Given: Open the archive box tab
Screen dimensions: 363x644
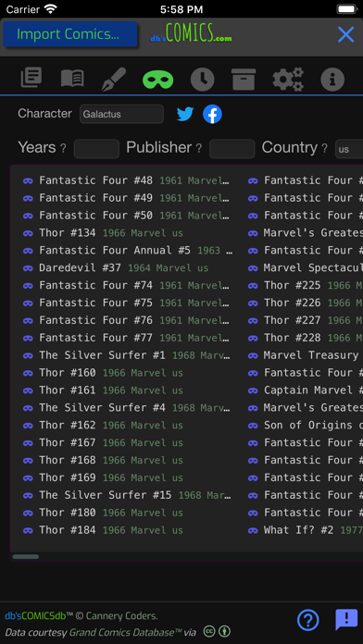Looking at the screenshot, I should pyautogui.click(x=244, y=80).
